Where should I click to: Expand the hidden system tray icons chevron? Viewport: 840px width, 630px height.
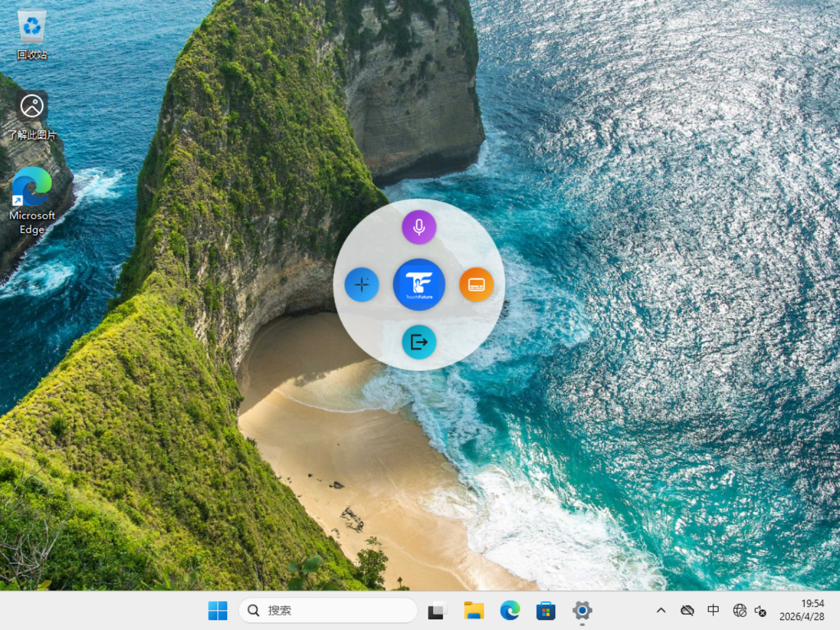(x=661, y=610)
